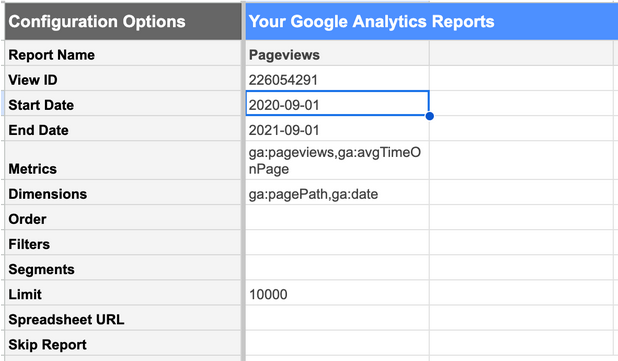Select the Configuration Options header cell

point(123,21)
